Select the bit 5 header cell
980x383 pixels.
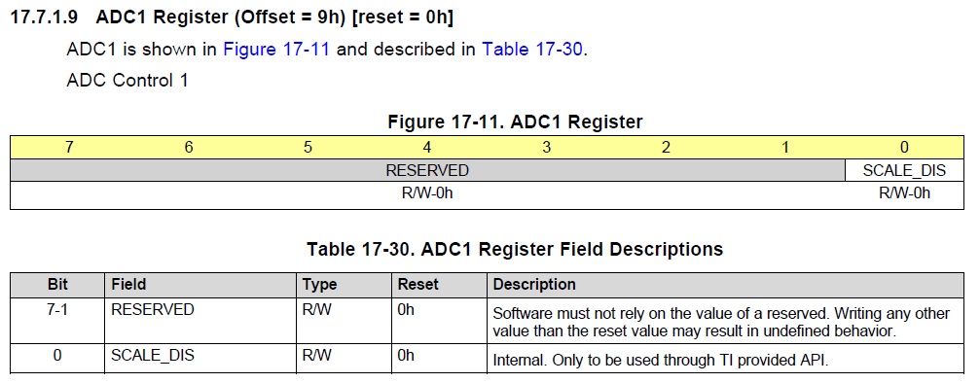(309, 148)
